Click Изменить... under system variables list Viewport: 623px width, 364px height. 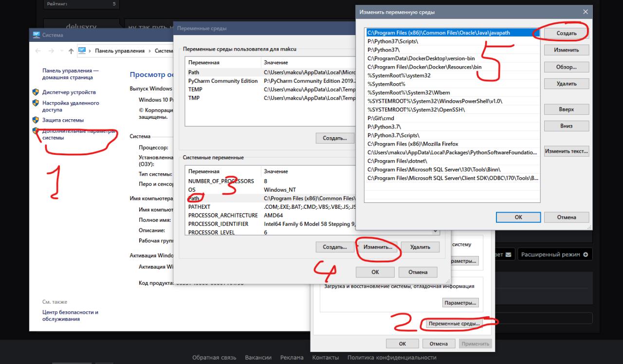pos(378,247)
